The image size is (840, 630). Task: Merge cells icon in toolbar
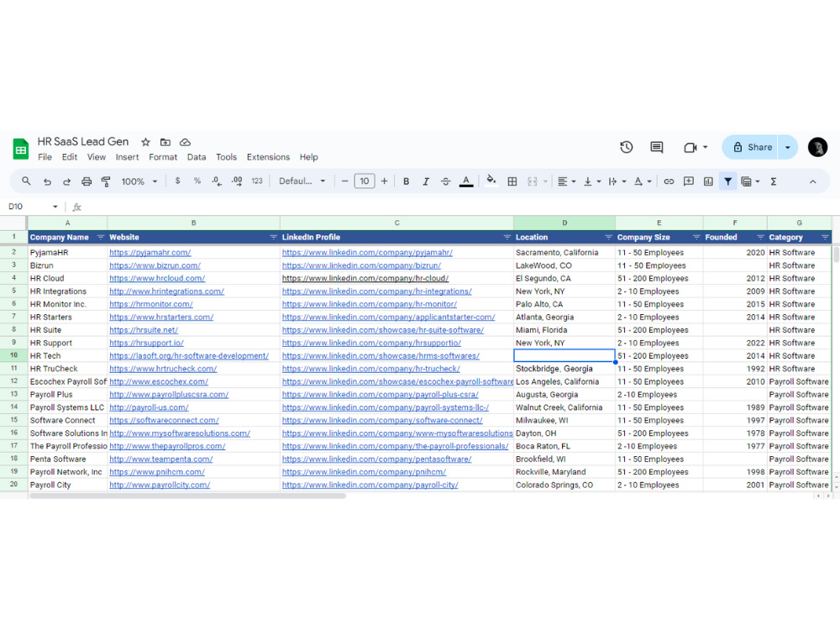pyautogui.click(x=533, y=181)
